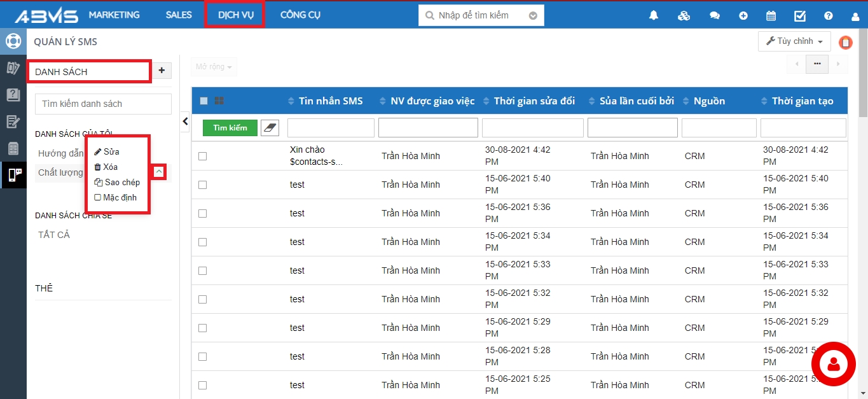Image resolution: width=868 pixels, height=399 pixels.
Task: Open the notifications bell icon
Action: [654, 16]
